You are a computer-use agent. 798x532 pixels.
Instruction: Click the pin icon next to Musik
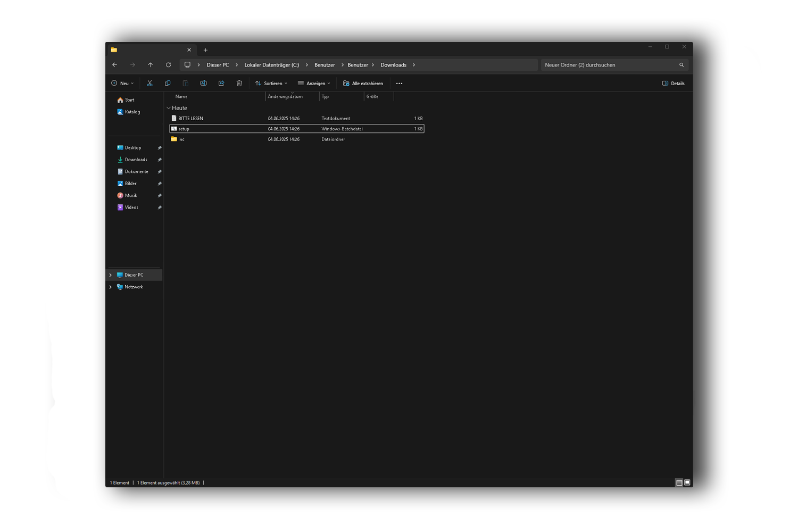point(159,196)
